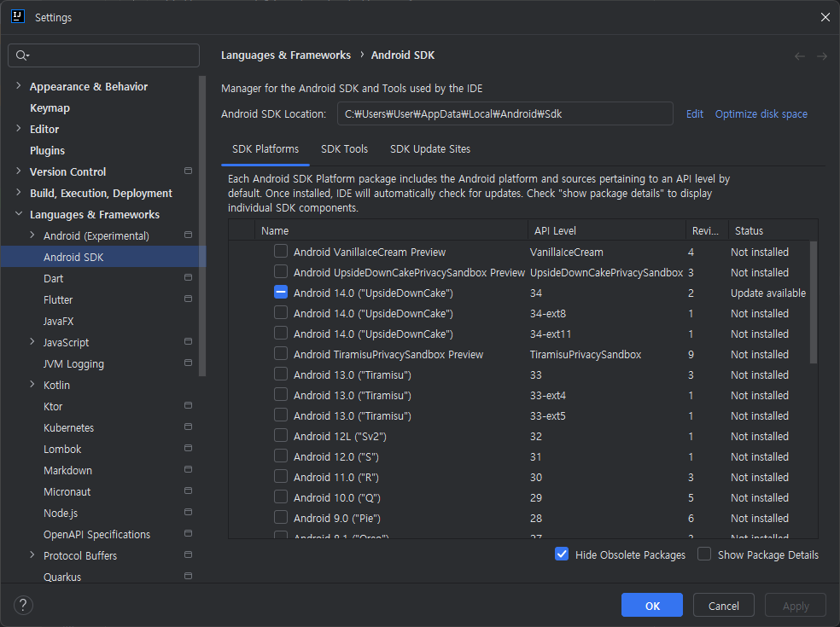Click the search magnifier icon
This screenshot has height=627, width=840.
(x=22, y=55)
